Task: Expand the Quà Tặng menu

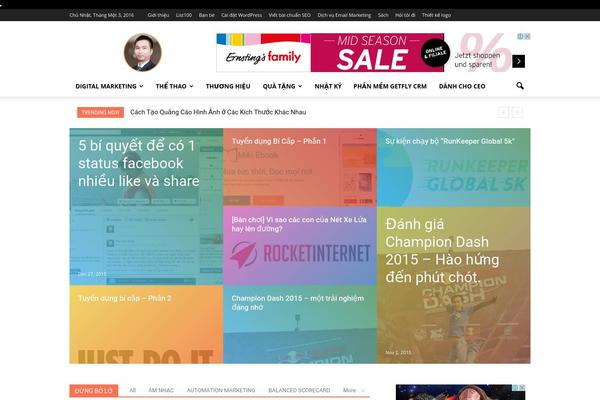Action: 282,87
